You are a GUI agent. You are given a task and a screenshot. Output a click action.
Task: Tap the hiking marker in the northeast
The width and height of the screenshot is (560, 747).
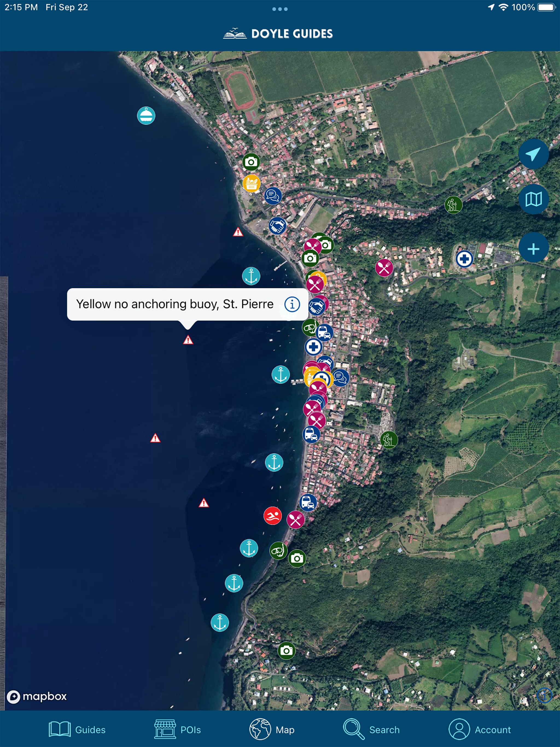(453, 205)
